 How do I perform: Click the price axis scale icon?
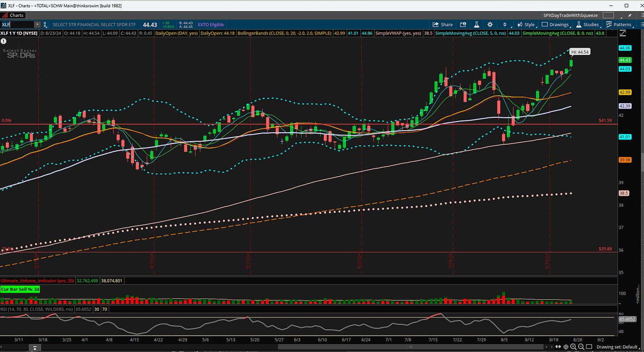[x=623, y=33]
